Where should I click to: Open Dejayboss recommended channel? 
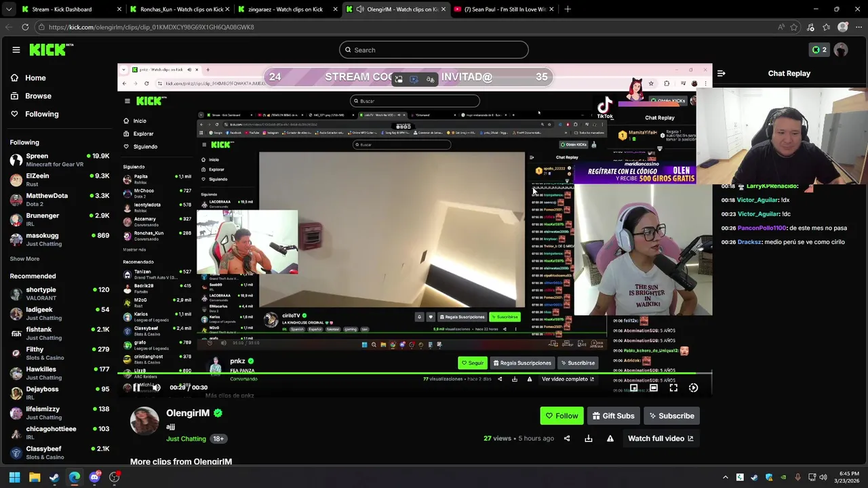[60, 393]
